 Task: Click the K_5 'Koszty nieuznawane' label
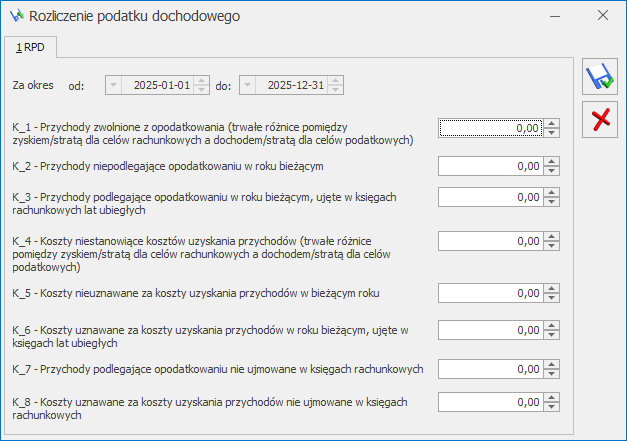point(196,293)
